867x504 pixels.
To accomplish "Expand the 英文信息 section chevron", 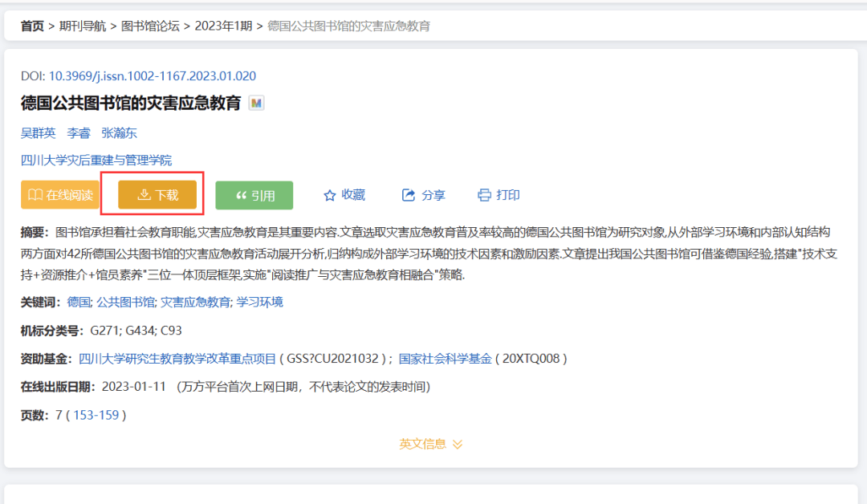I will point(458,443).
